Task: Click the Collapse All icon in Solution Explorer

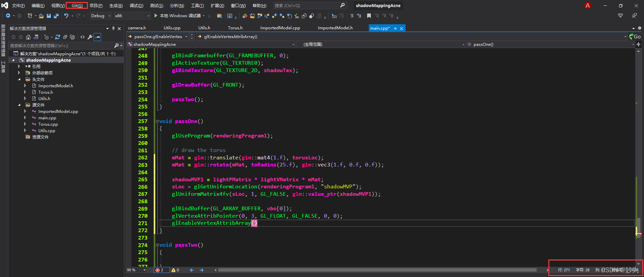Action: [x=65, y=37]
